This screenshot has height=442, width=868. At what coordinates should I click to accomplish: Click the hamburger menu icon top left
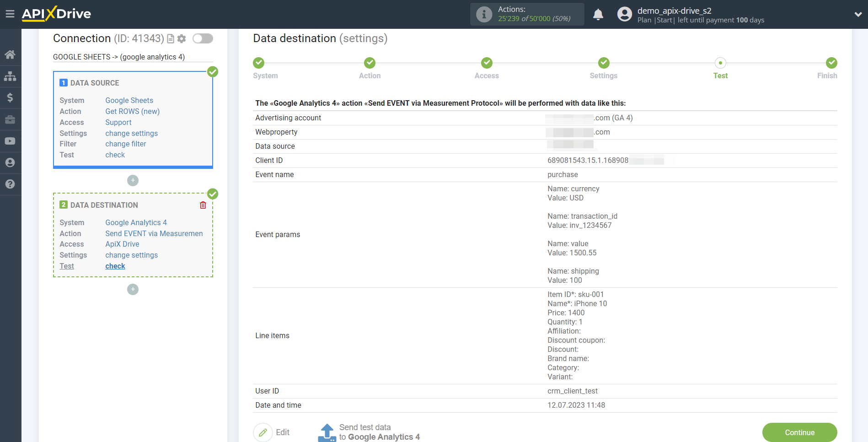click(x=10, y=13)
